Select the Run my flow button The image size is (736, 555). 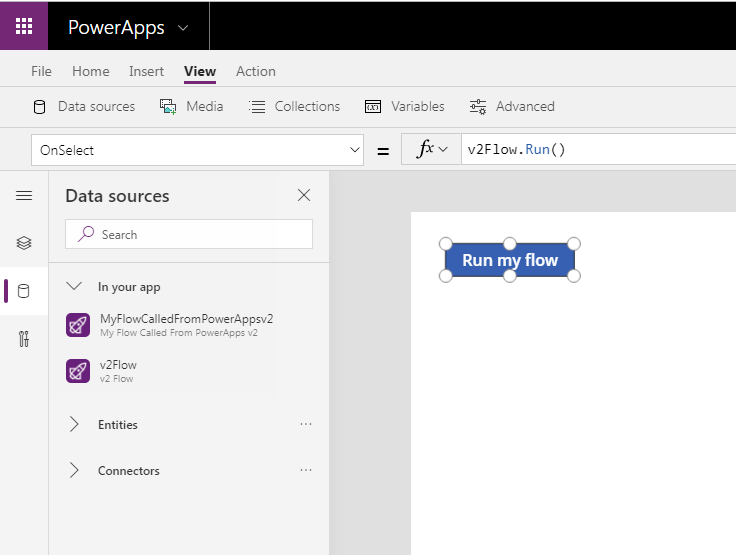(x=510, y=260)
